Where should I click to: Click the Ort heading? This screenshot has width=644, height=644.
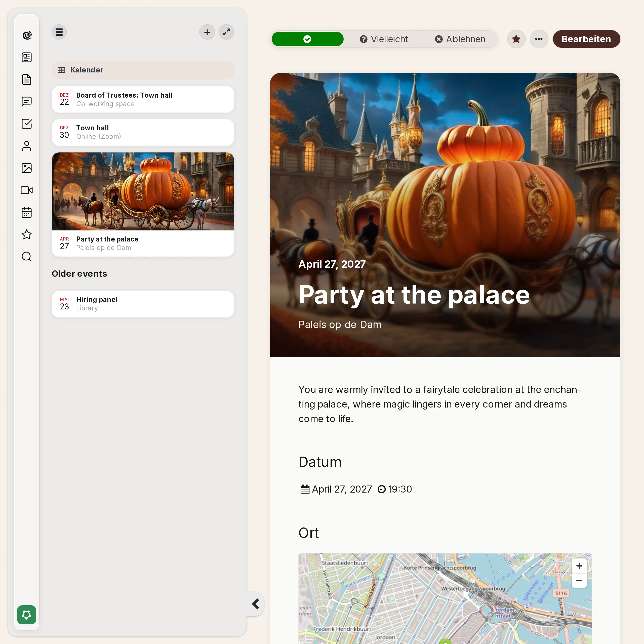309,533
